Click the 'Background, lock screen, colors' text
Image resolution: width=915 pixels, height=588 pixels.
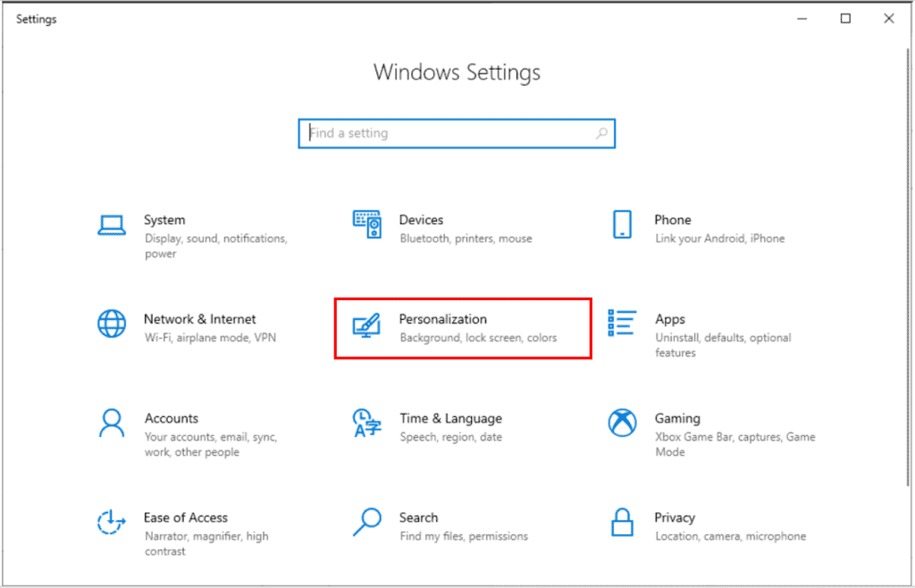coord(478,338)
